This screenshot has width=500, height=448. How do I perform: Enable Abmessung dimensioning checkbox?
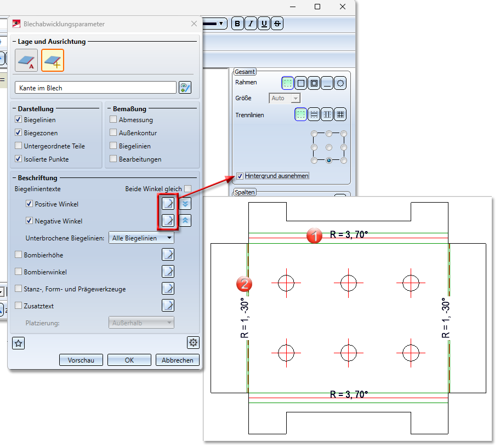point(113,119)
